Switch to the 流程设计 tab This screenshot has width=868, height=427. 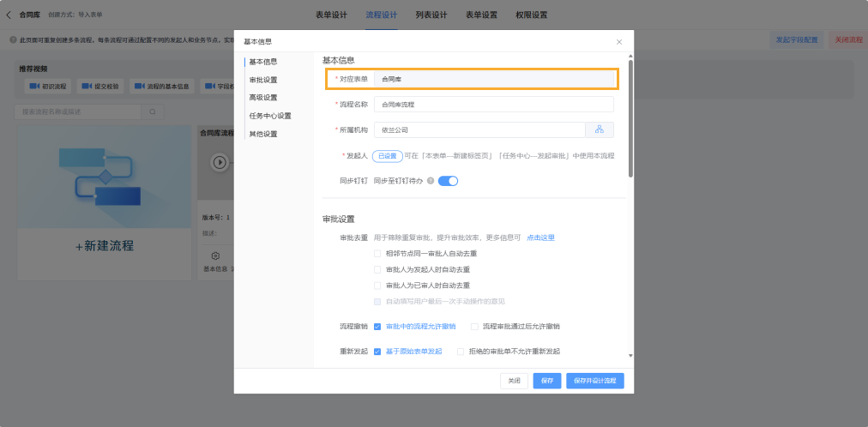point(382,15)
